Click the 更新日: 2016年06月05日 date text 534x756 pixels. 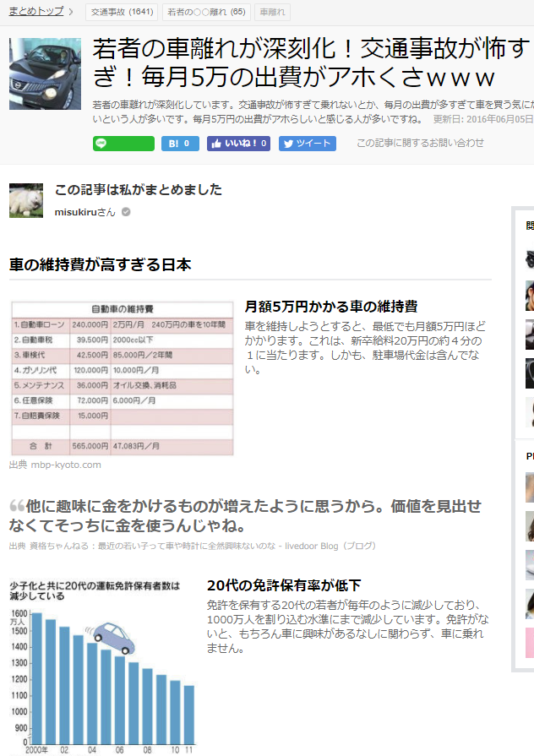click(x=483, y=119)
